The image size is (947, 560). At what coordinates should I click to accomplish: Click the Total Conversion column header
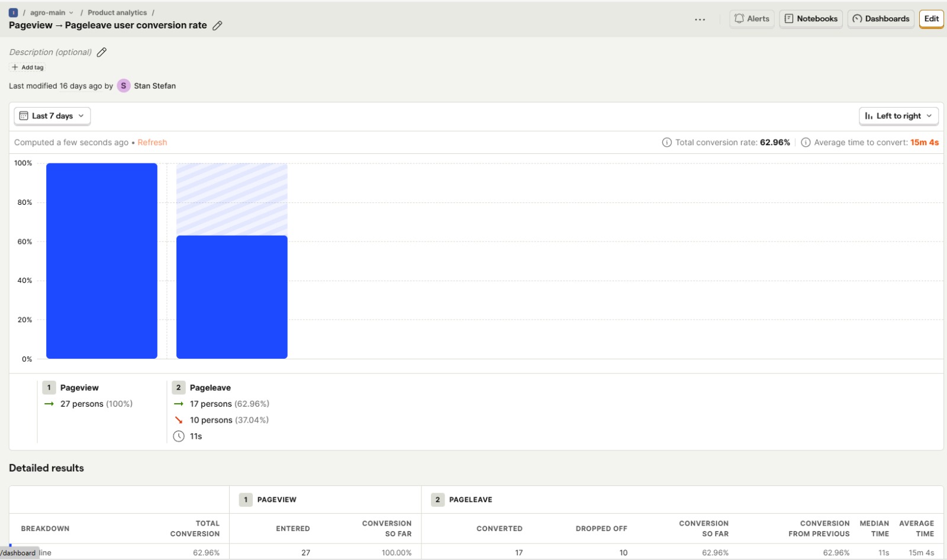coord(195,529)
